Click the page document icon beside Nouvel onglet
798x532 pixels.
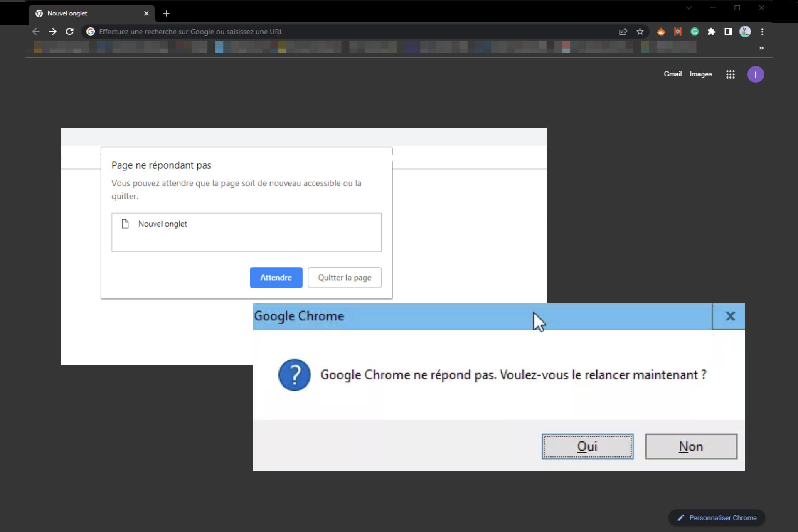(x=125, y=224)
